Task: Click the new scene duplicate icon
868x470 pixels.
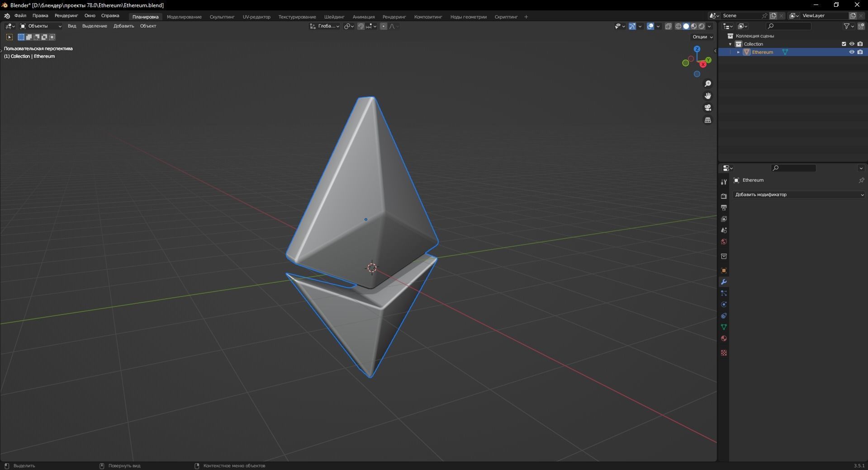Action: [773, 16]
